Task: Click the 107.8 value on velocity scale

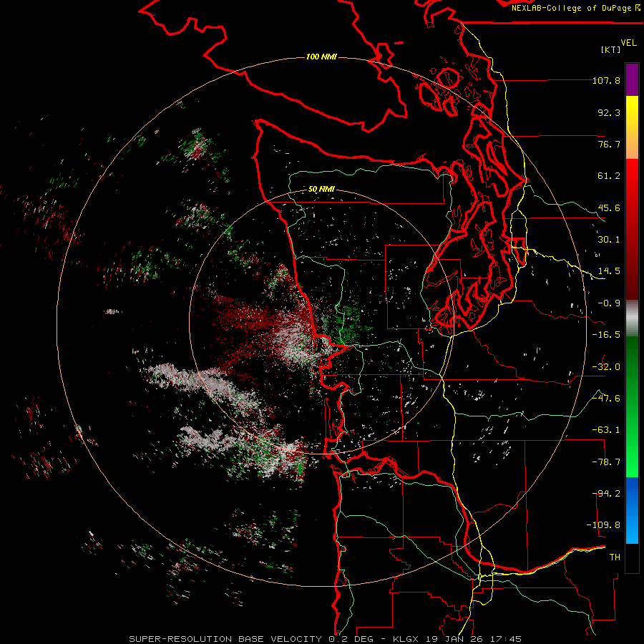Action: click(606, 80)
